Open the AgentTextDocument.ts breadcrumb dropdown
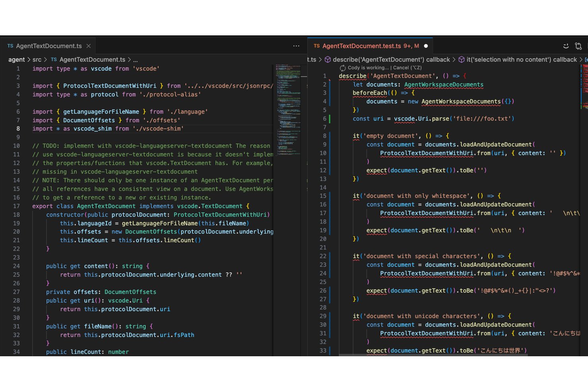 tap(92, 60)
